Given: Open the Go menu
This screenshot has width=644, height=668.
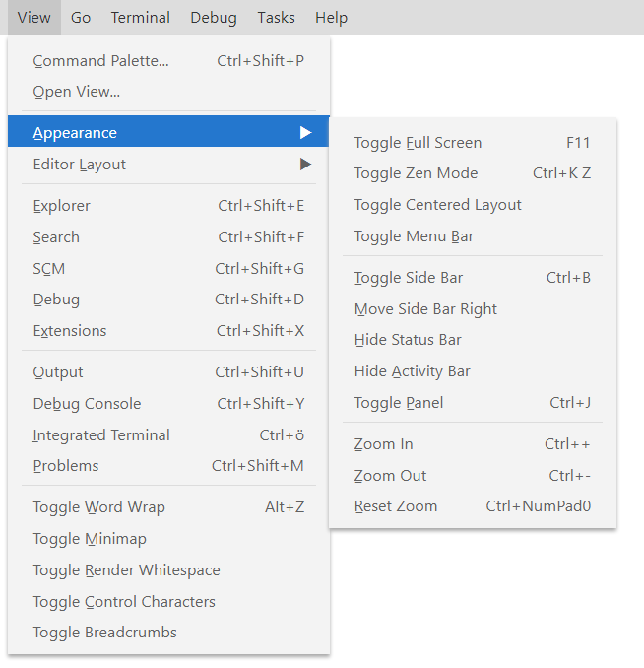Looking at the screenshot, I should 81,18.
